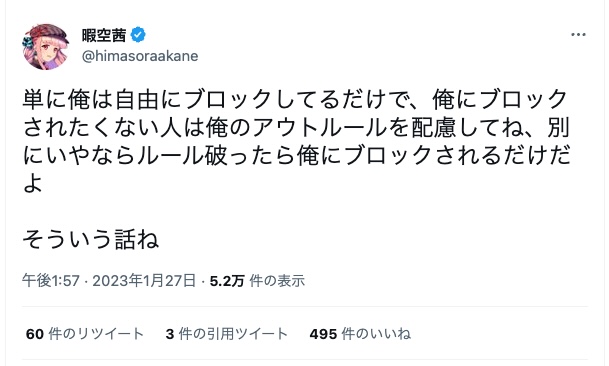Show the 3 件の引用ツイート list
Viewport: 609px width, 366px height.
(226, 334)
